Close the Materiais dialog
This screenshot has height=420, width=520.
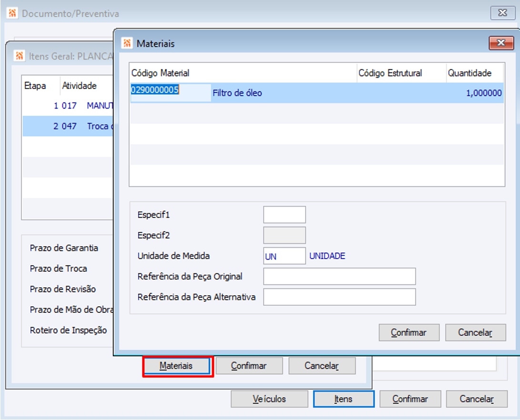501,43
